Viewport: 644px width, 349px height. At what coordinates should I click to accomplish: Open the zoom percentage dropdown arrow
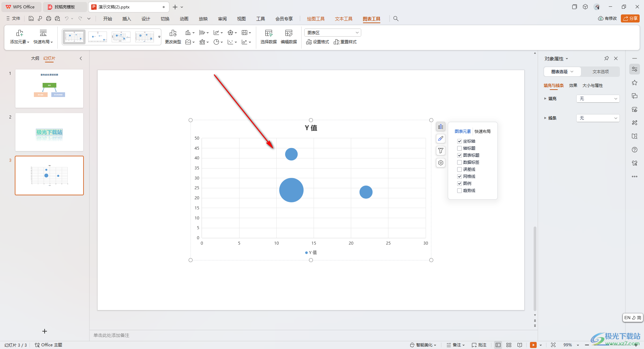(578, 345)
